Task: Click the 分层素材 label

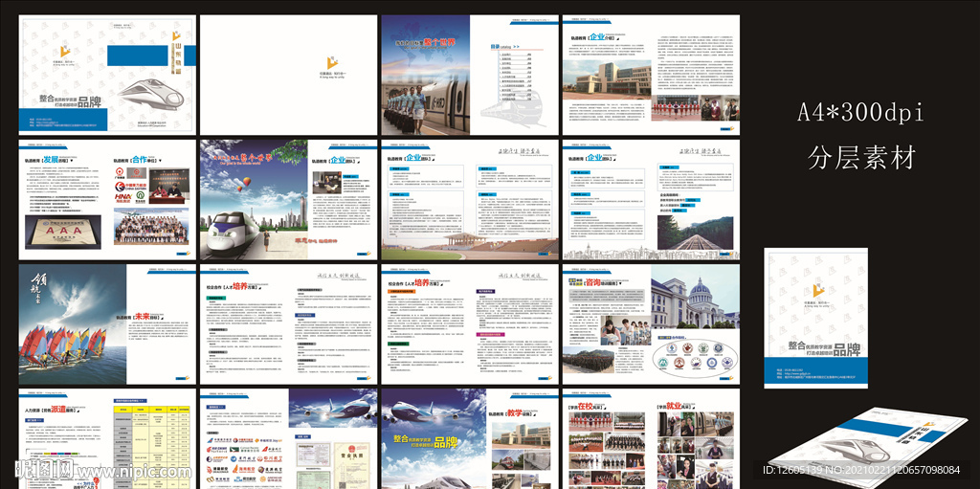Action: click(x=860, y=155)
